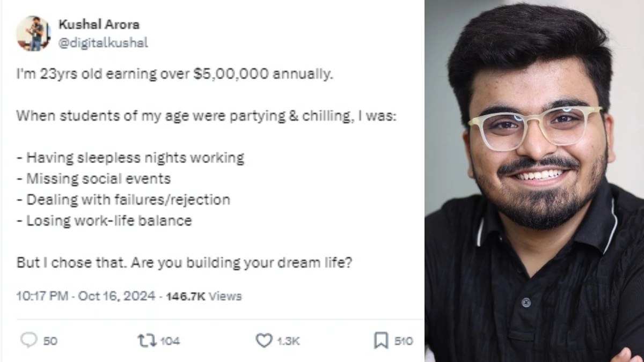644x362 pixels.
Task: Open Kushal Arora's profile avatar
Action: pyautogui.click(x=33, y=33)
